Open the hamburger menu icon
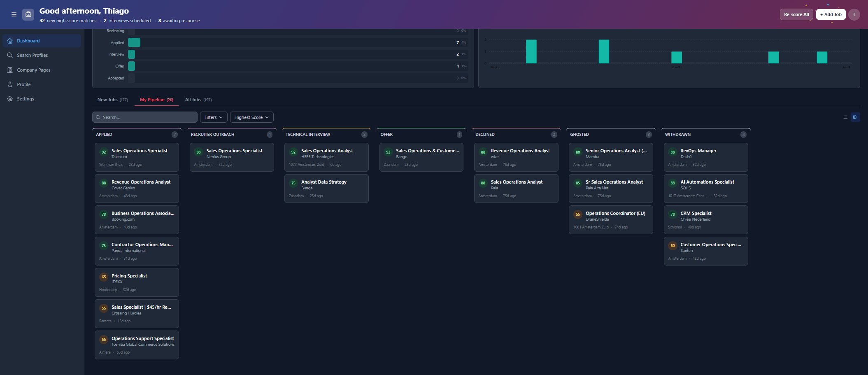 (14, 14)
